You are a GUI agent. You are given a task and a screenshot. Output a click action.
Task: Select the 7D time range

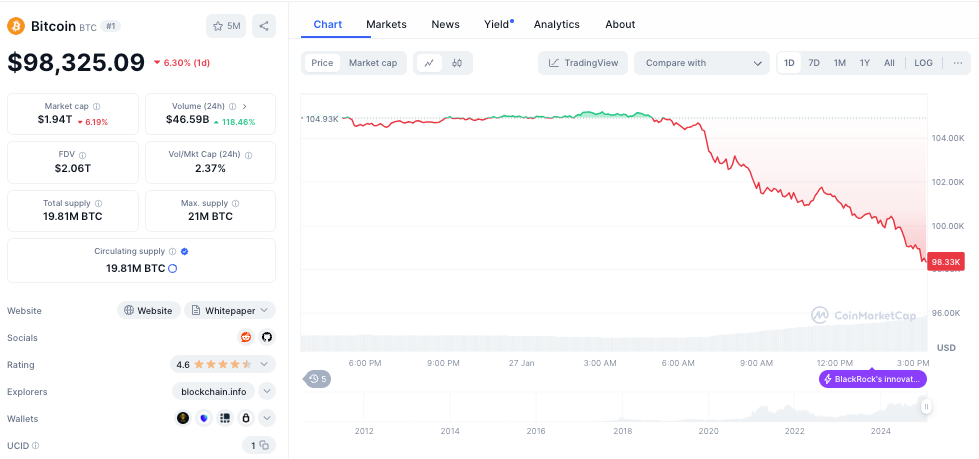[x=814, y=63]
